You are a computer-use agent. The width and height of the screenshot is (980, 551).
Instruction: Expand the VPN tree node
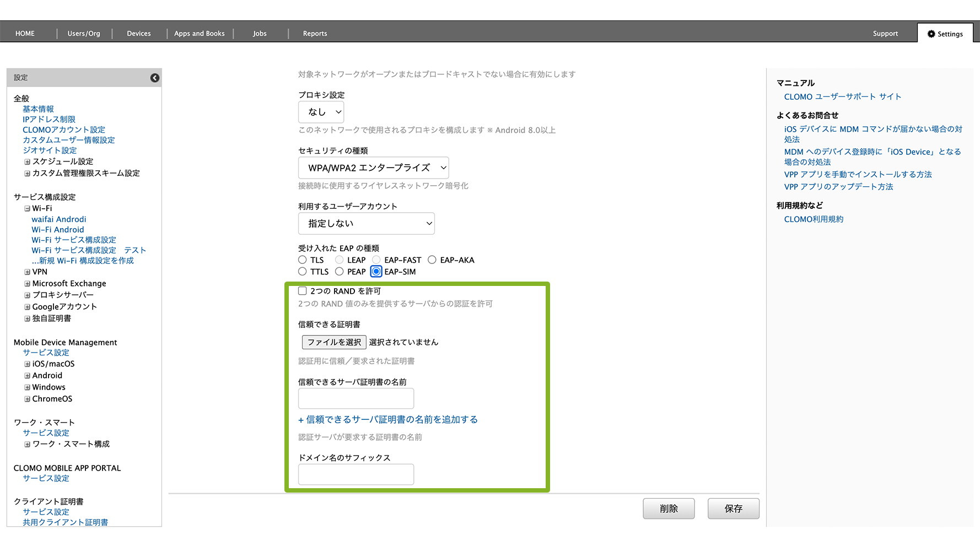[27, 272]
